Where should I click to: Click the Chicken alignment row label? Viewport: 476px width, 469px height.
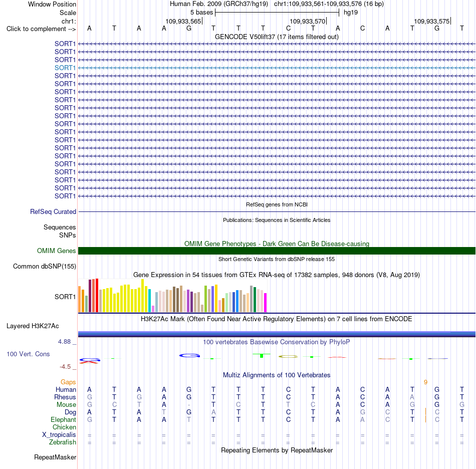64,427
